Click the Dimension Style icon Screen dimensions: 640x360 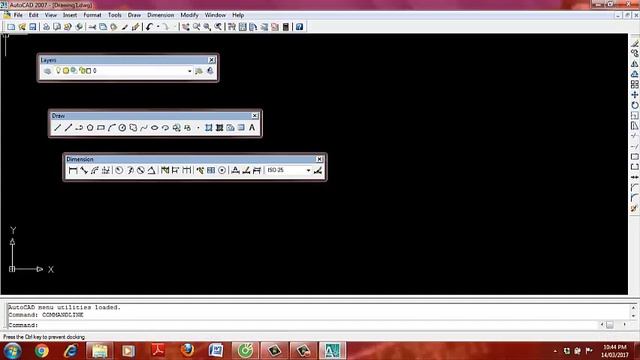pyautogui.click(x=318, y=170)
